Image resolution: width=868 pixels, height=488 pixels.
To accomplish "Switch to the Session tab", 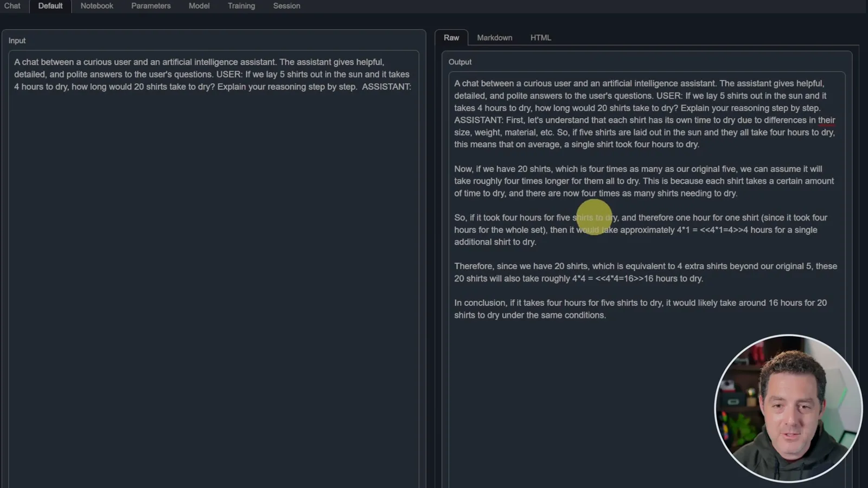I will (x=286, y=6).
